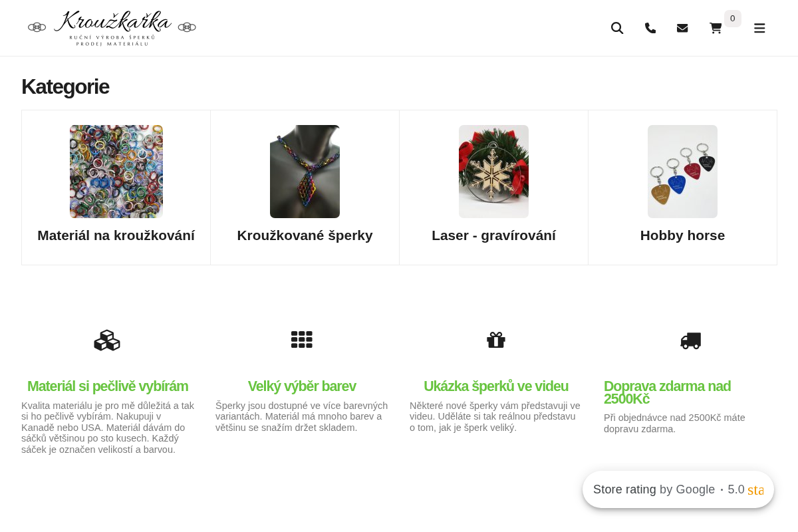Open the Google Store rating badge
This screenshot has width=798, height=532.
pos(678,489)
